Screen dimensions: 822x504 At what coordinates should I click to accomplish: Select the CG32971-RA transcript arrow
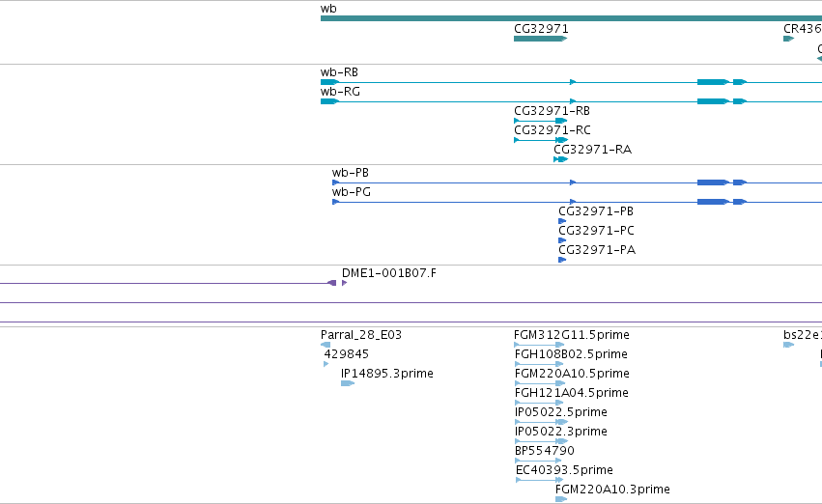click(560, 159)
